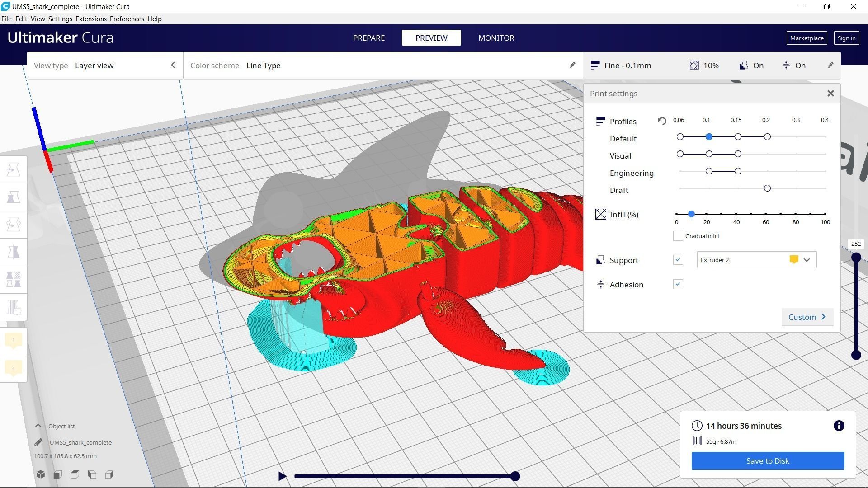Toggle the Gradual infill checkbox
Viewport: 868px width, 488px height.
(678, 236)
